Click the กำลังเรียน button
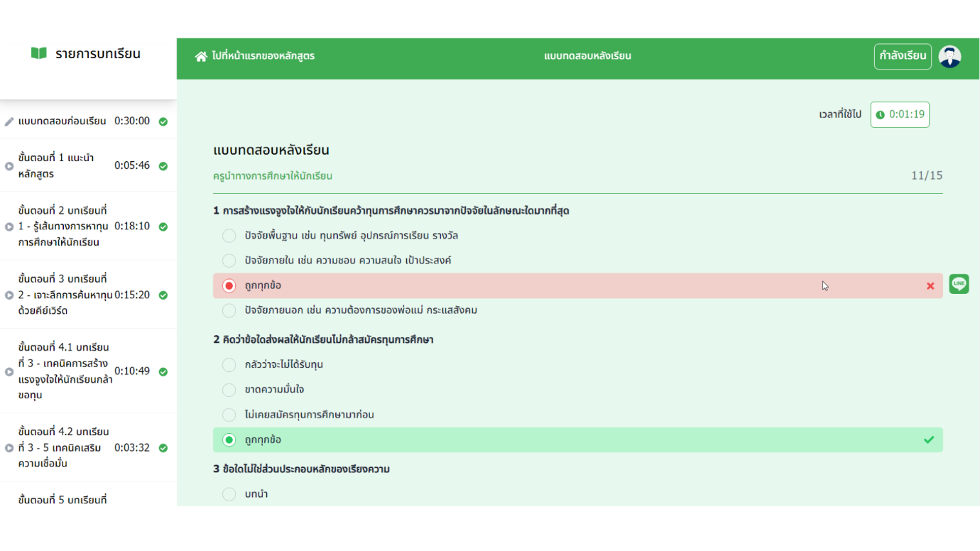 pos(903,56)
